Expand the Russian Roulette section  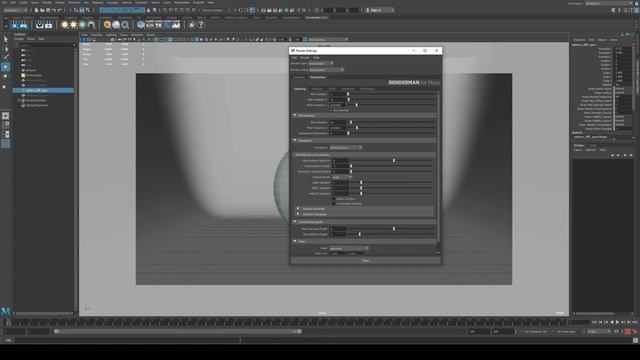[x=298, y=209]
